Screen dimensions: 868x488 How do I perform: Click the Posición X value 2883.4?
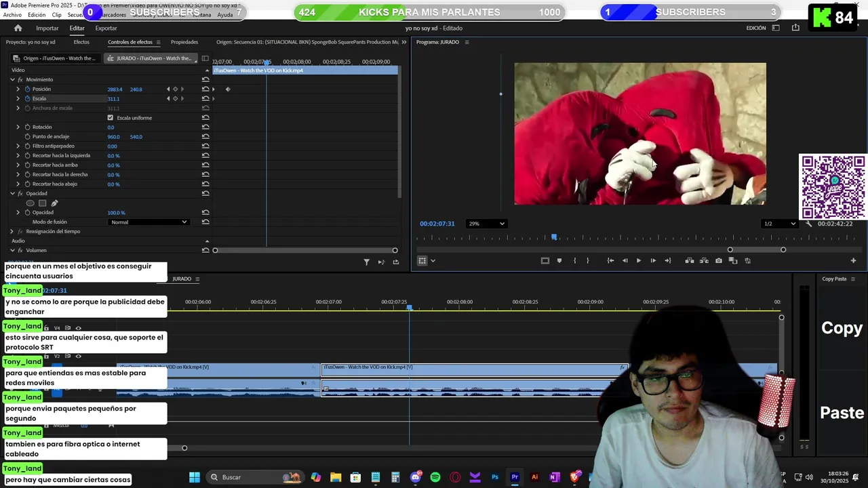[115, 89]
